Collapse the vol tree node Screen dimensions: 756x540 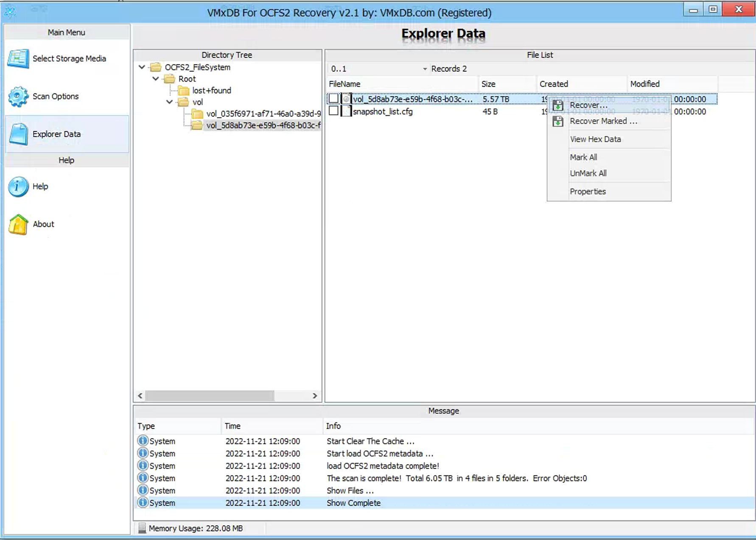coord(169,102)
